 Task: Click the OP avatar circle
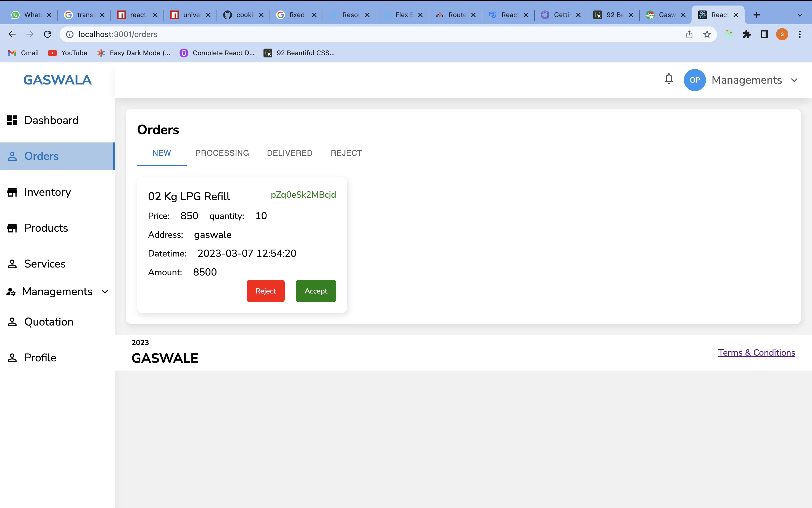(694, 80)
